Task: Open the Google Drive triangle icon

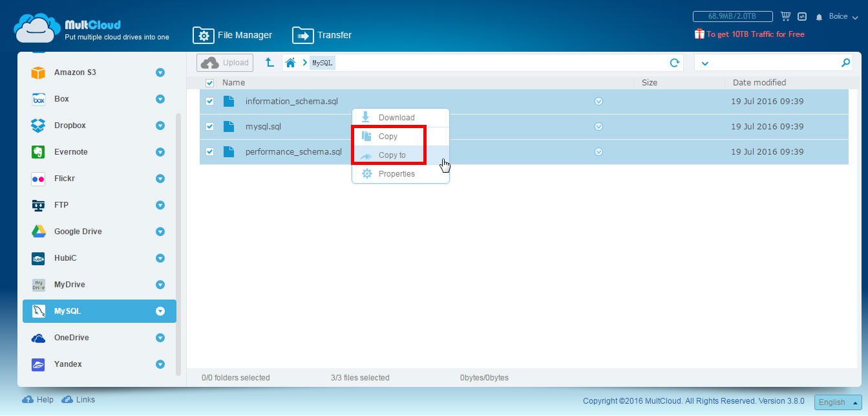Action: (x=38, y=232)
